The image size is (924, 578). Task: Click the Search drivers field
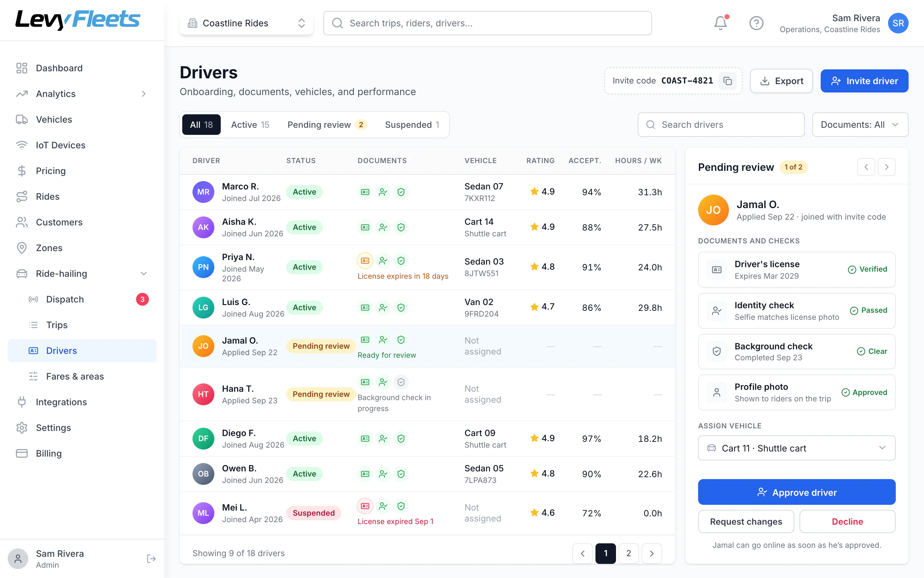[x=721, y=125]
